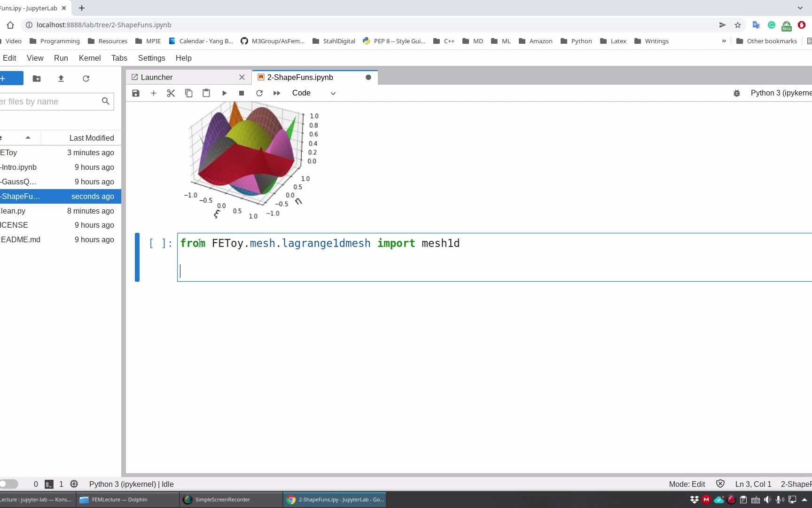Open the Help menu
Viewport: 812px width, 508px height.
[x=184, y=58]
